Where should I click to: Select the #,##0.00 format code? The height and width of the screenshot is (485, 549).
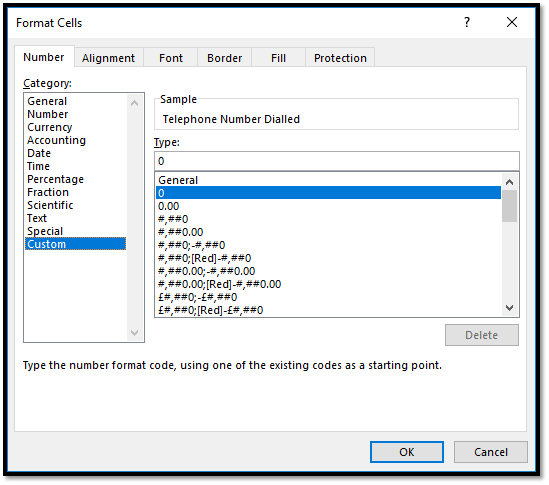click(328, 232)
